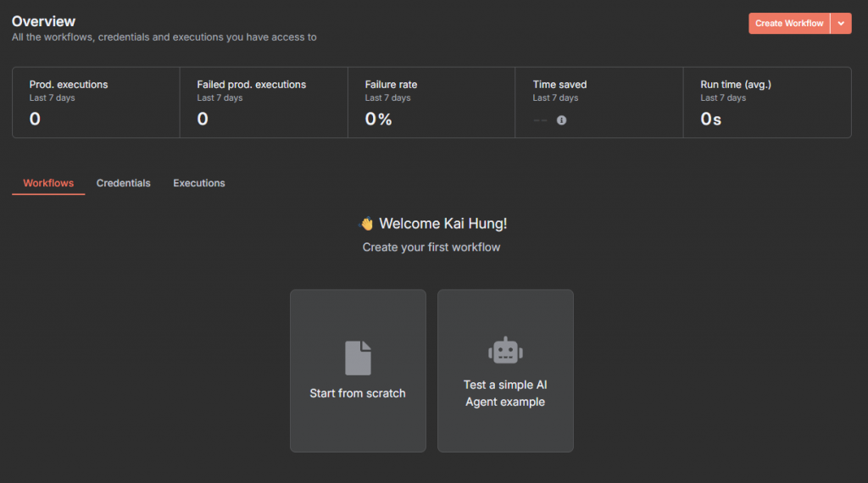Click the Welcome Kai Hung! greeting
This screenshot has height=483, width=868.
pyautogui.click(x=442, y=224)
